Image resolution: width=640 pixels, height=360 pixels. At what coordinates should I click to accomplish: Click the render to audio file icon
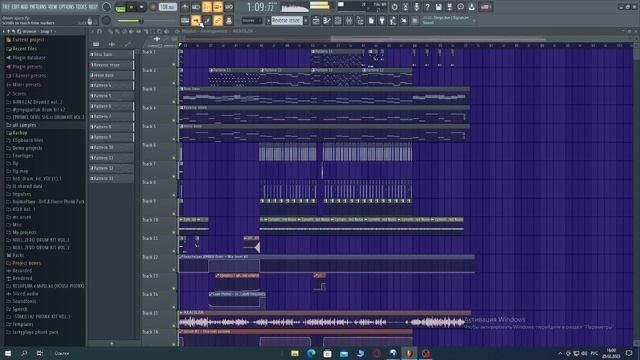(x=449, y=7)
